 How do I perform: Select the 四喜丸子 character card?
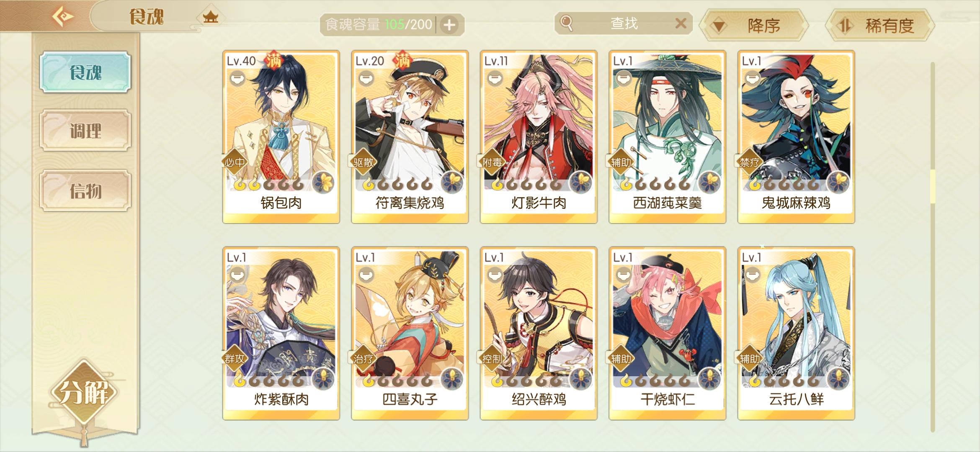[410, 333]
